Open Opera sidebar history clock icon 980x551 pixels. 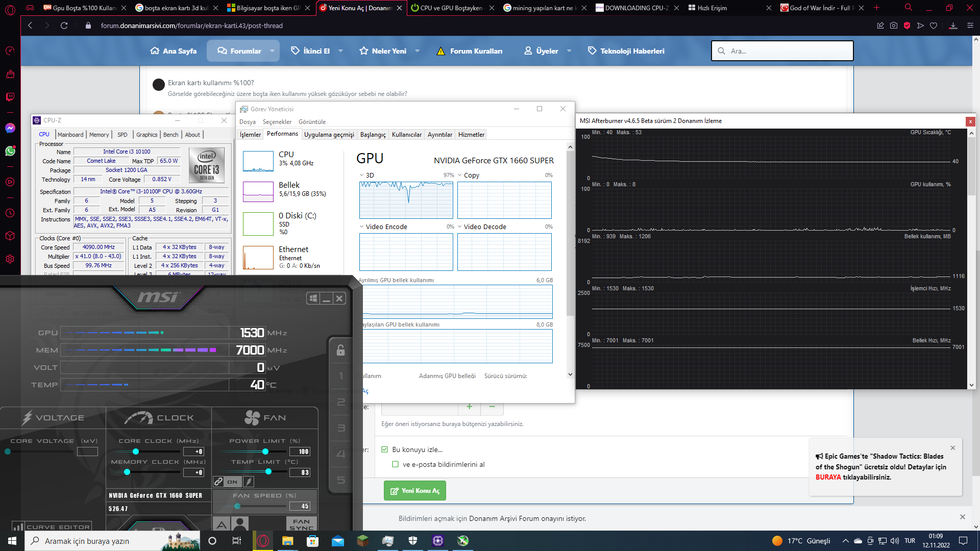pyautogui.click(x=10, y=213)
